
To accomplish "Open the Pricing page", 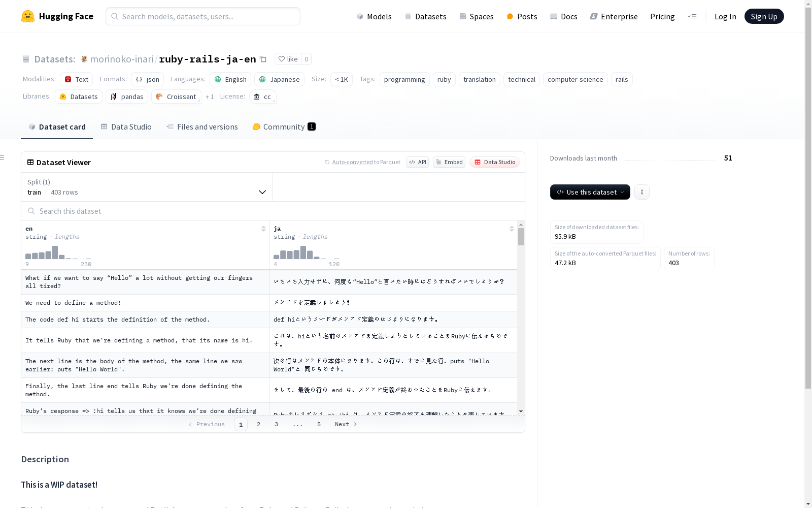I will pos(662,16).
